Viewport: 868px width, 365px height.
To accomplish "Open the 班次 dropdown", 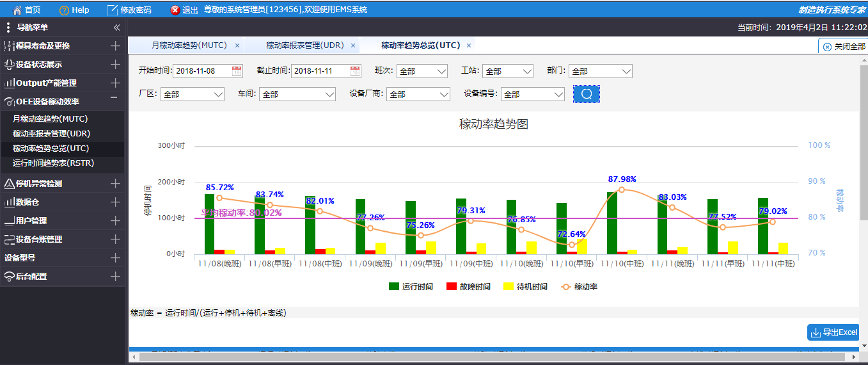I will (422, 71).
